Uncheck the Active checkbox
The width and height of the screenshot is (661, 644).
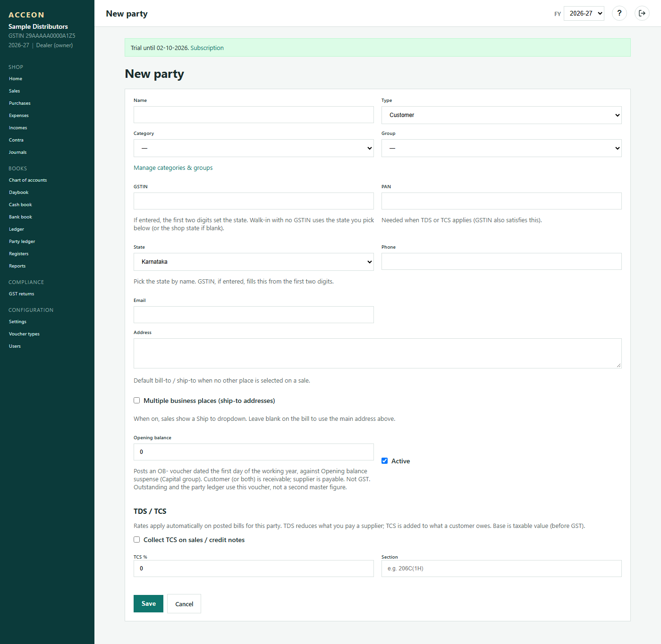click(x=385, y=461)
